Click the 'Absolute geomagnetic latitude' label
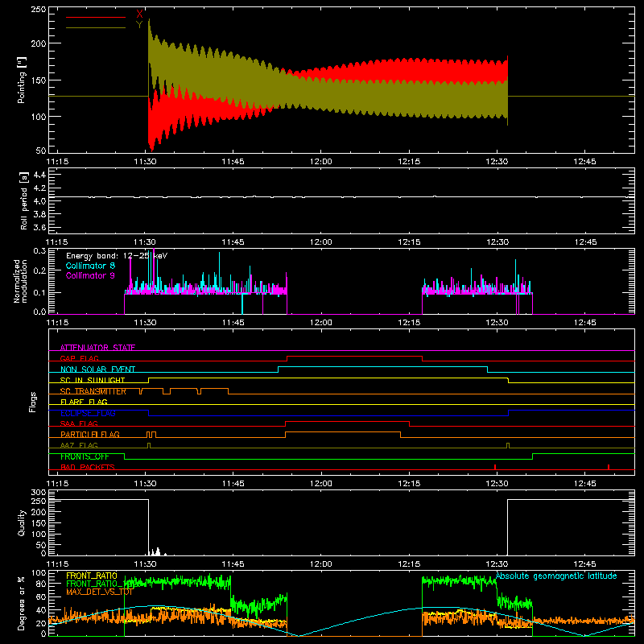 click(x=556, y=576)
